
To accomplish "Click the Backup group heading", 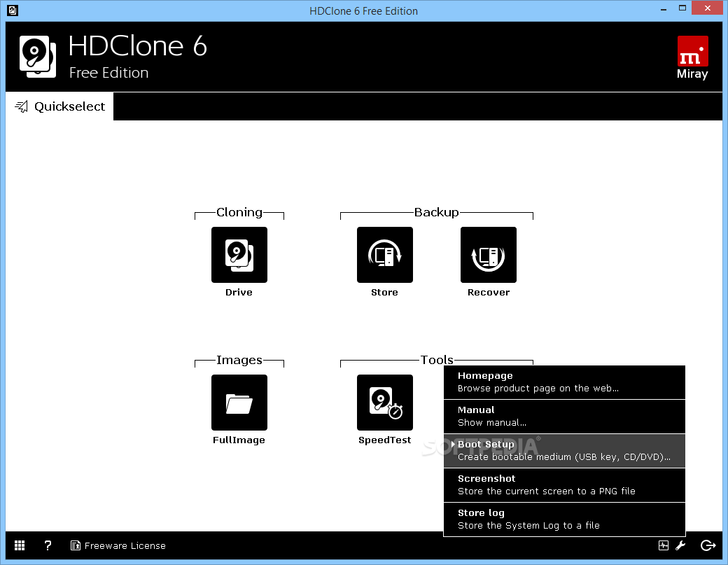I will (x=436, y=212).
